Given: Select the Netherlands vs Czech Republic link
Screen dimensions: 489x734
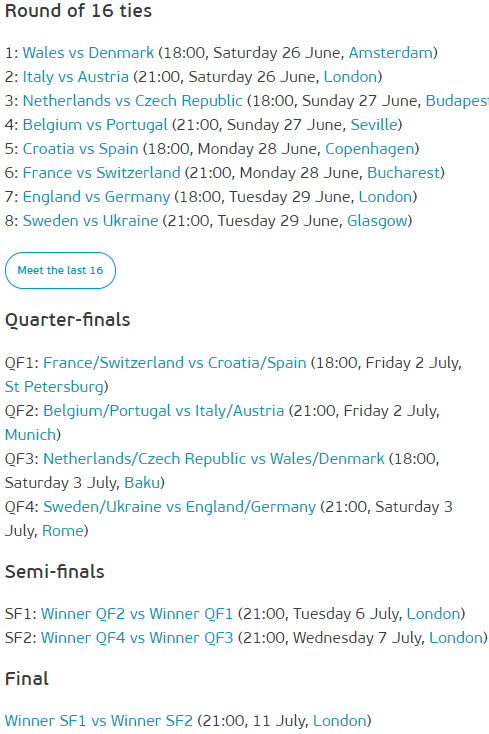Looking at the screenshot, I should tap(132, 101).
